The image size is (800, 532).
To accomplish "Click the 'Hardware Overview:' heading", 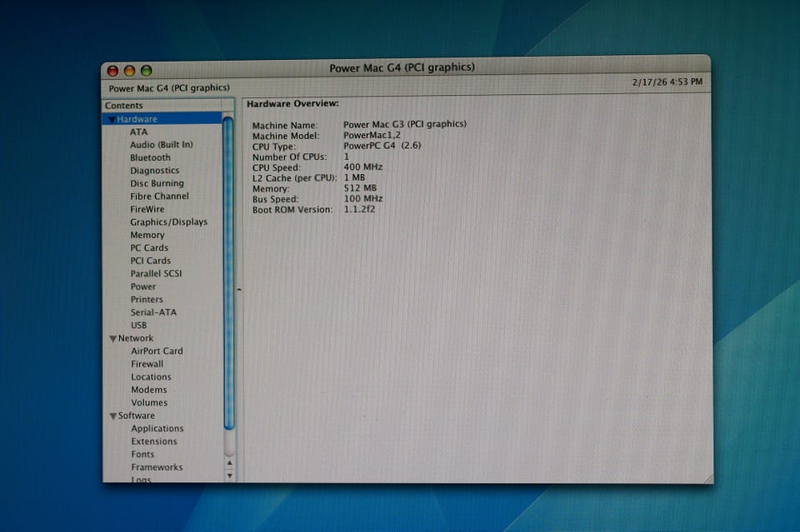I will (x=292, y=103).
